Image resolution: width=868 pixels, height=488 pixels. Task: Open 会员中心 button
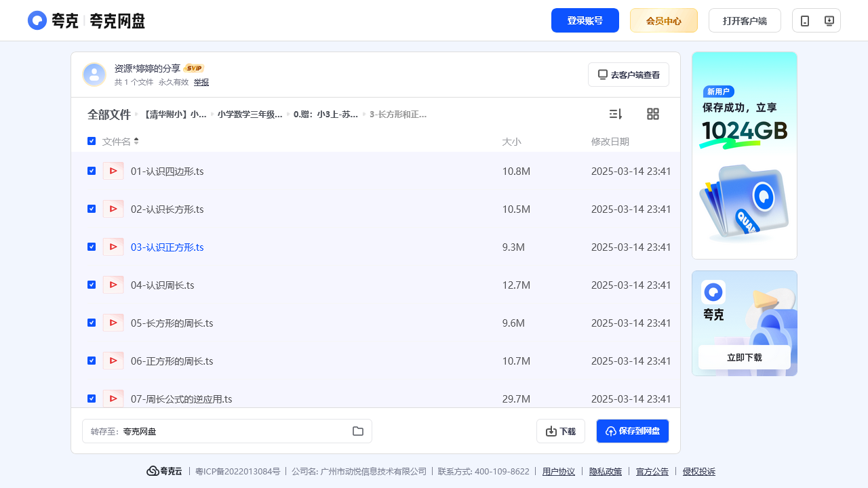(x=664, y=20)
